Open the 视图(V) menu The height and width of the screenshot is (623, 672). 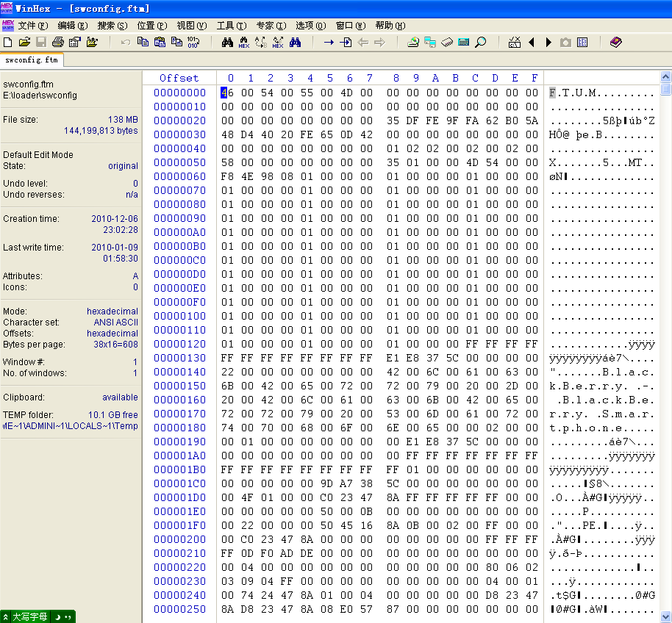click(192, 26)
